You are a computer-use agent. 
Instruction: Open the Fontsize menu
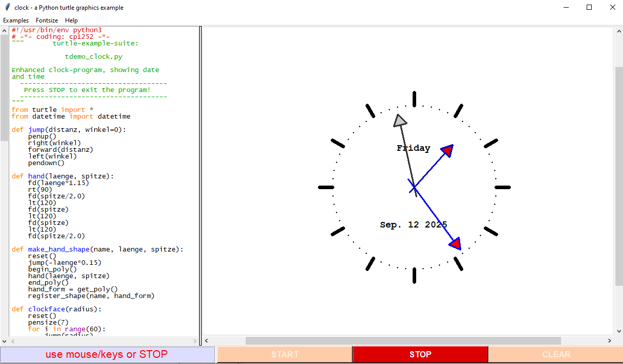click(47, 20)
